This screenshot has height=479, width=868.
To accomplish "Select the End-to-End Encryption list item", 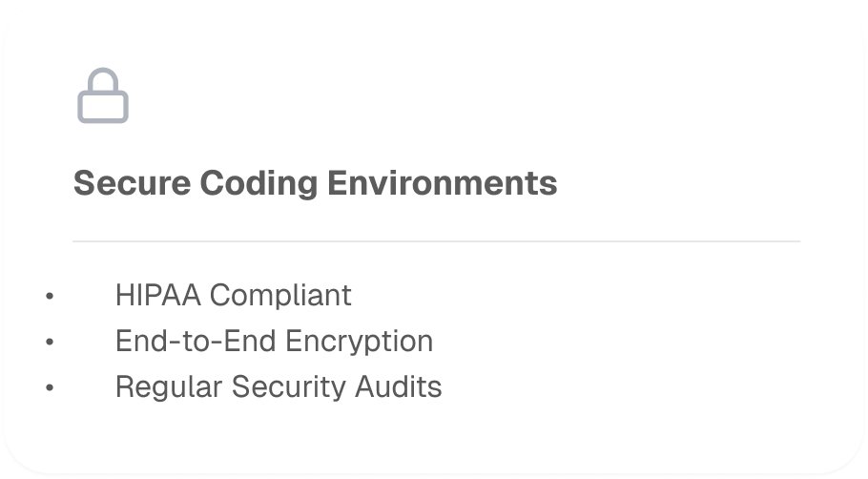I will click(274, 341).
